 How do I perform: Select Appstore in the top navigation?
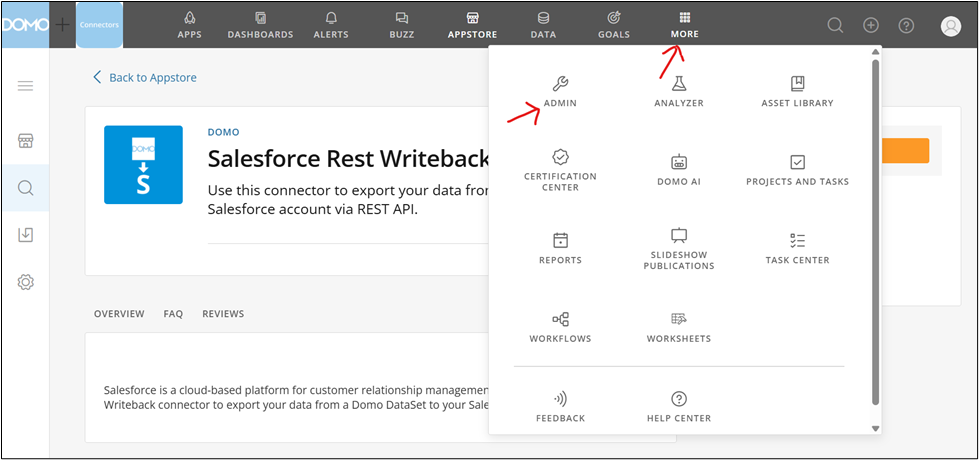click(x=473, y=26)
